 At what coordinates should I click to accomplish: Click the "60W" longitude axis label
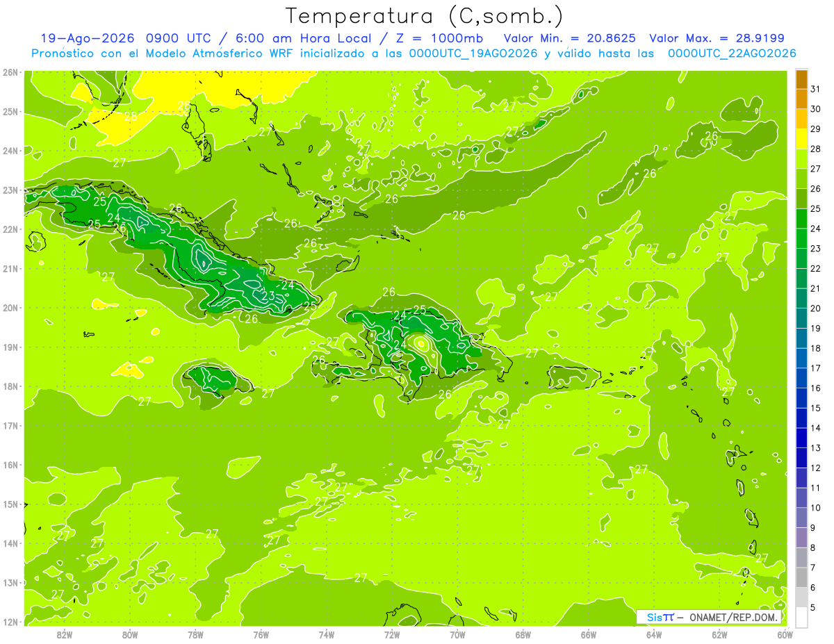pyautogui.click(x=785, y=634)
